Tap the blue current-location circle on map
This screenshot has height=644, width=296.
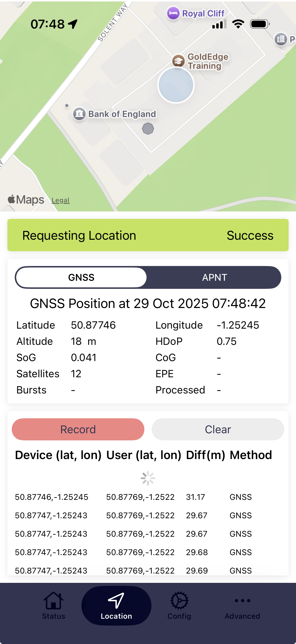click(x=176, y=85)
